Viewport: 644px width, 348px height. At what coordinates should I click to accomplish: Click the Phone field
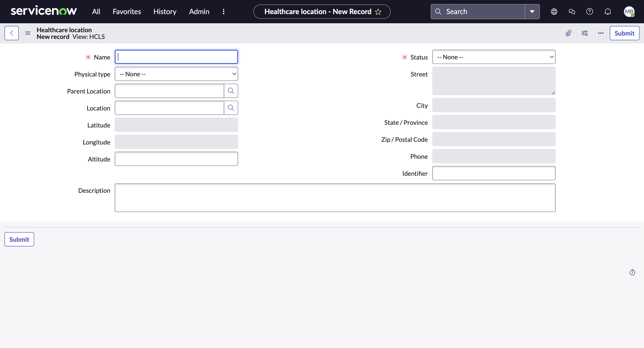(x=494, y=156)
